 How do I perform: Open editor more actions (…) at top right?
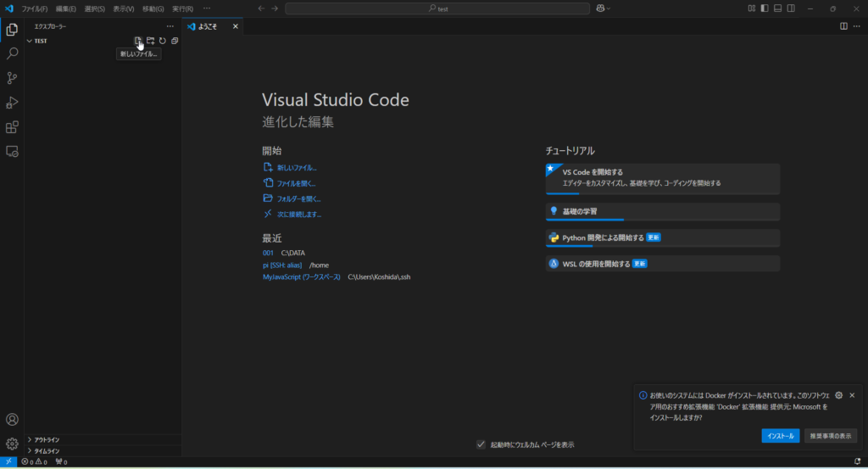point(856,26)
